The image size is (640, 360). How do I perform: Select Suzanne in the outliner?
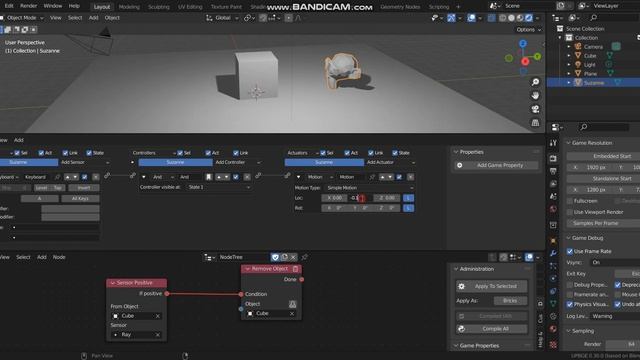click(593, 83)
